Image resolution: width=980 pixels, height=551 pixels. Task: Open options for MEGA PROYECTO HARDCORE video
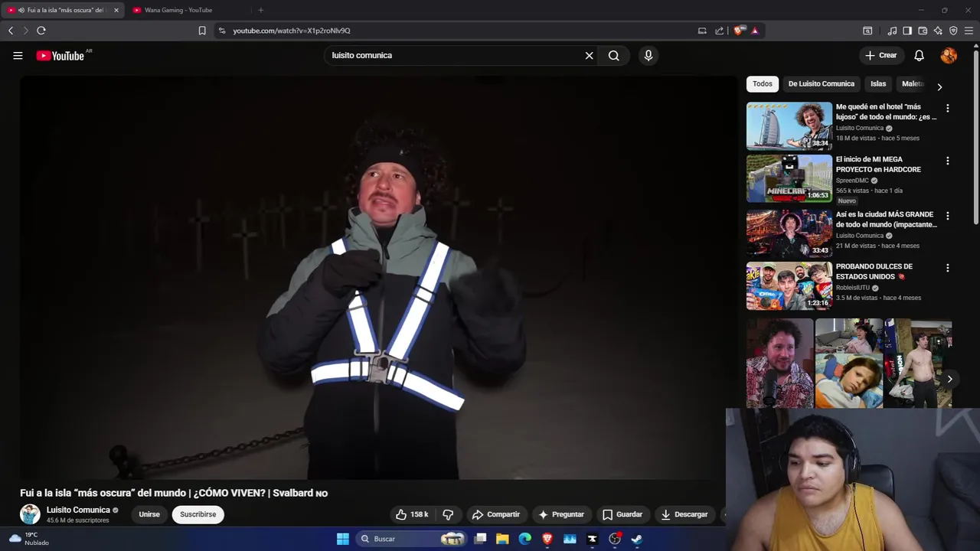[x=947, y=161]
